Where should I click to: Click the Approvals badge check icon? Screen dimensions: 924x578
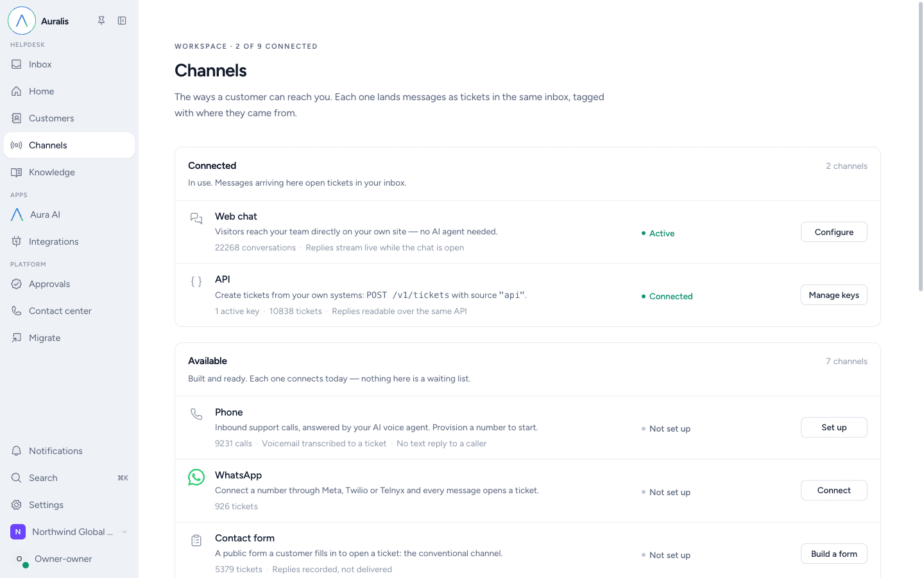click(17, 284)
